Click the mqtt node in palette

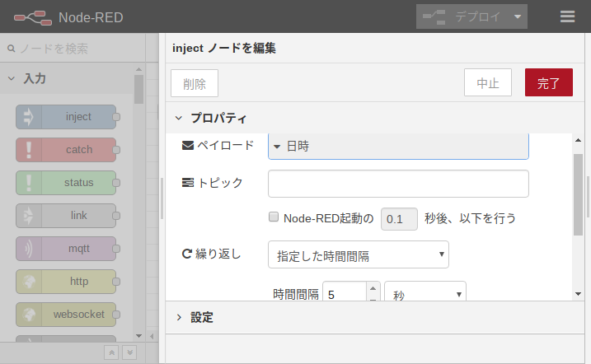pos(67,249)
